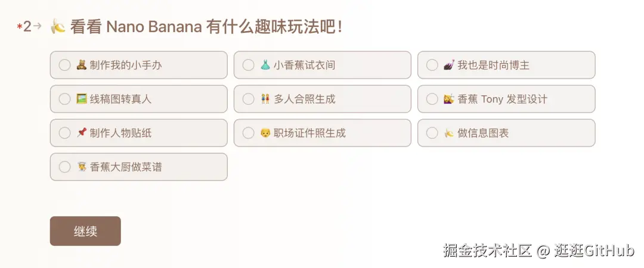The height and width of the screenshot is (268, 644).
Task: Choose the 香蕉大厨做菜谱 radio option
Action: click(64, 167)
